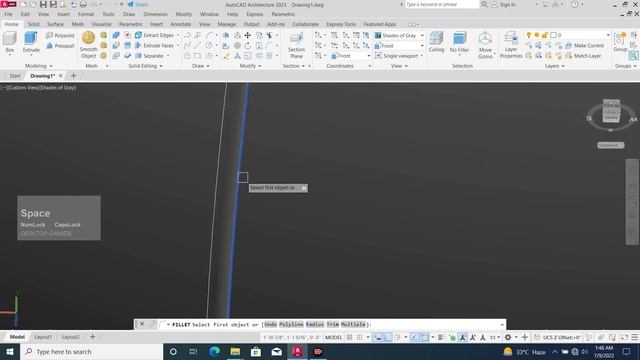Open Layer Properties manager

[x=511, y=45]
